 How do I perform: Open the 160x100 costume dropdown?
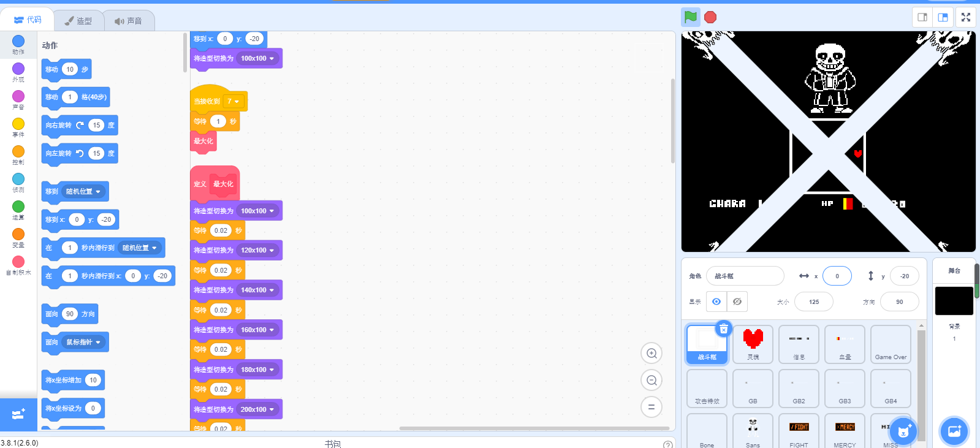(x=257, y=330)
